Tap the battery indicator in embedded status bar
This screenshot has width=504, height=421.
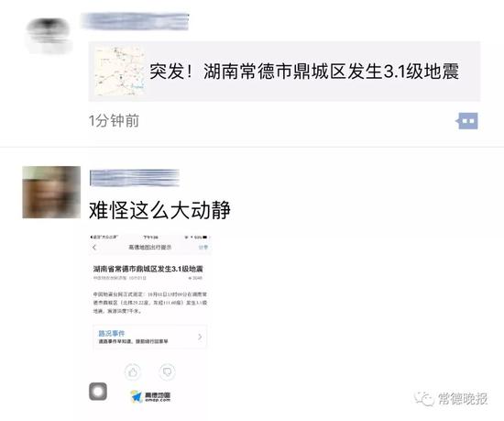205,237
